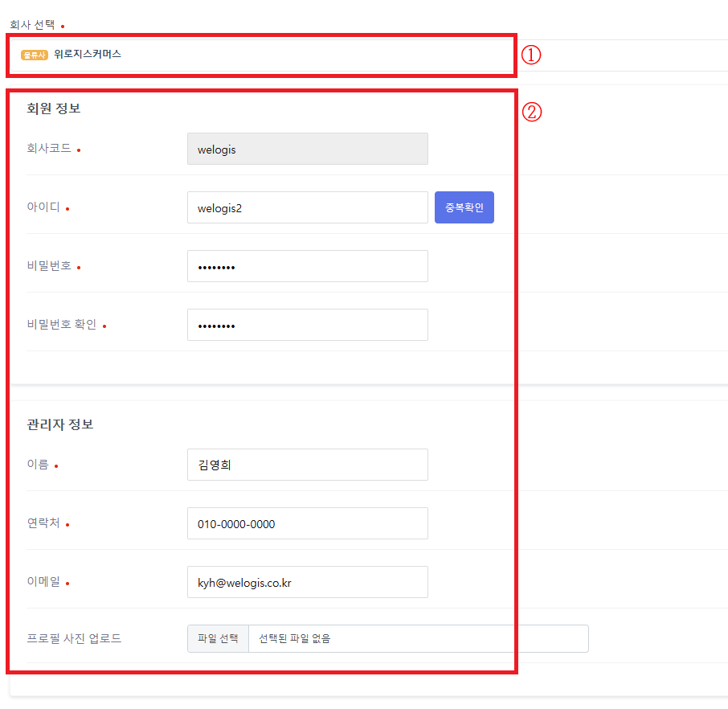Focus the 아이디 input with welogis2
The image size is (728, 709).
(307, 208)
